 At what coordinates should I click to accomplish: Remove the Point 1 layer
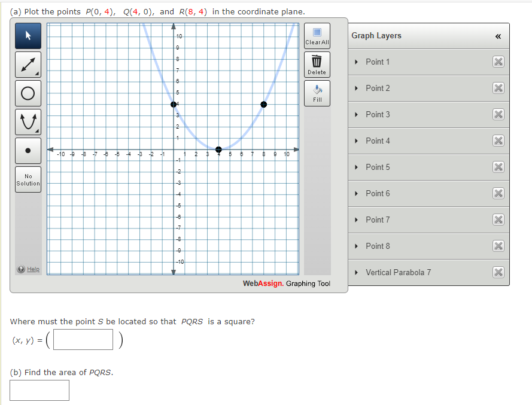[498, 62]
